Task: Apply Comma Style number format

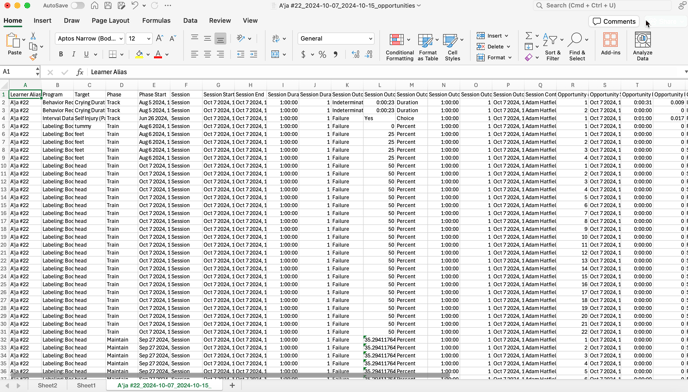Action: [x=336, y=54]
